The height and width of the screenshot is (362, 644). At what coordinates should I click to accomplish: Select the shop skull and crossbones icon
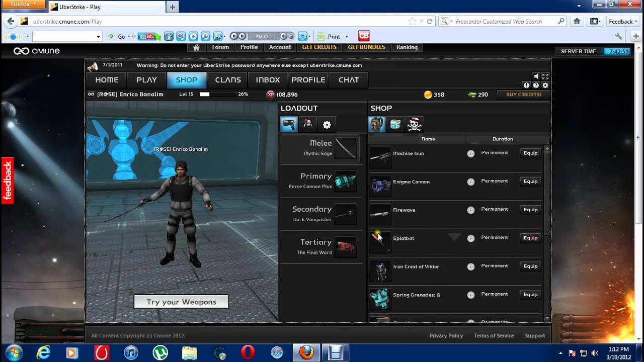point(414,124)
